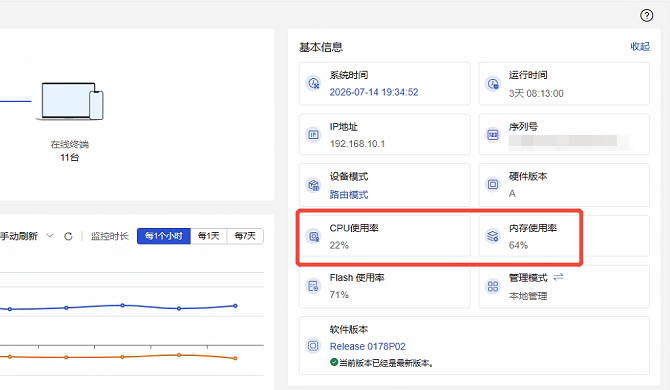Select the 每7天 monitoring tab
This screenshot has height=390, width=670.
tap(245, 236)
